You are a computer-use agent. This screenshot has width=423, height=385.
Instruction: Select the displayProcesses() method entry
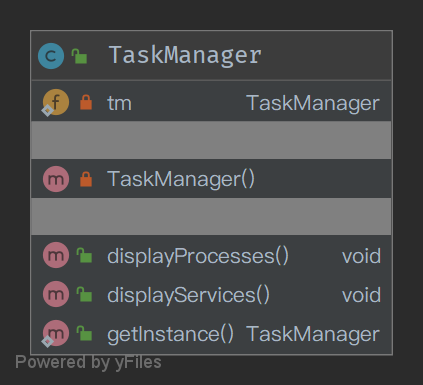211,255
